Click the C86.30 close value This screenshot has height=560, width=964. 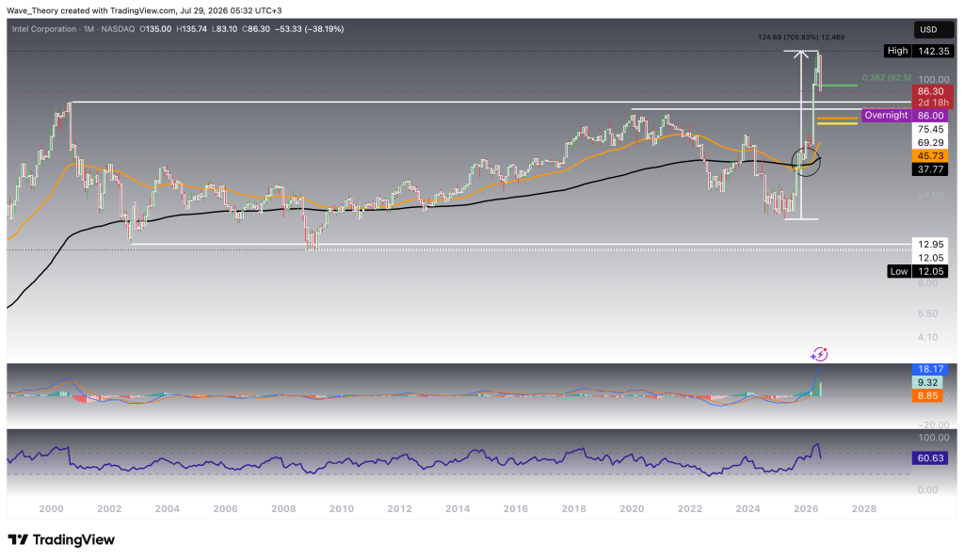[256, 29]
